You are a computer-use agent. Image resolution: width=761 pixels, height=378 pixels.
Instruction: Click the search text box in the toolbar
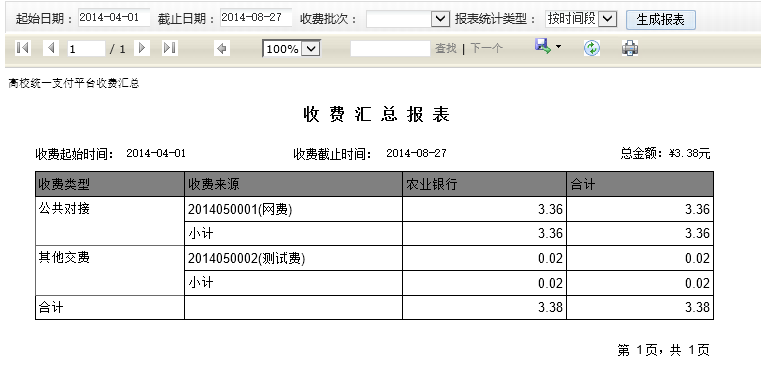pos(390,49)
